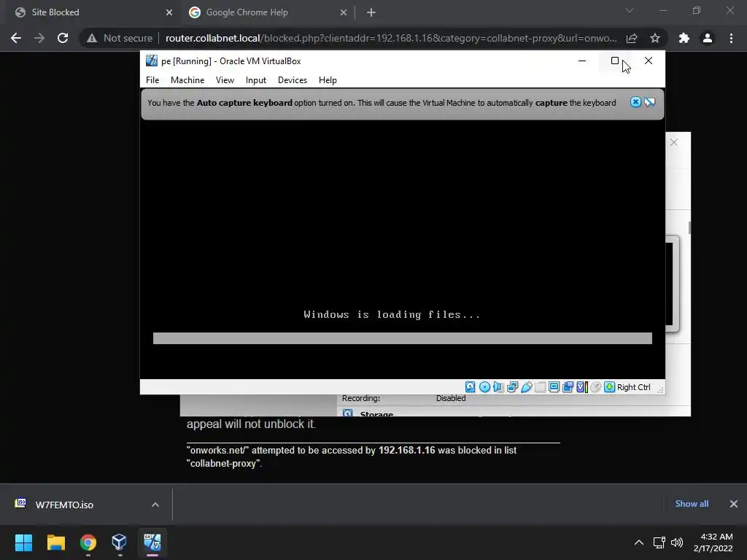Click the VirtualBox Manager vertical scrollbar
Viewport: 747px width, 560px height.
pyautogui.click(x=689, y=227)
